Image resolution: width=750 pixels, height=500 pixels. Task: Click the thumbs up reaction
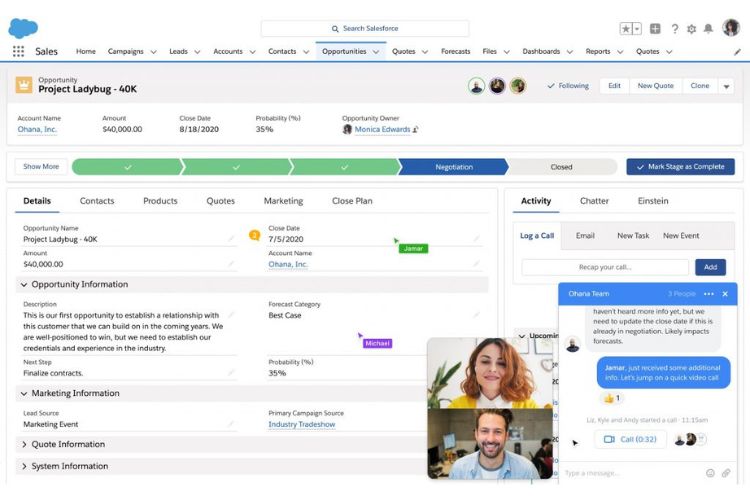click(x=613, y=398)
